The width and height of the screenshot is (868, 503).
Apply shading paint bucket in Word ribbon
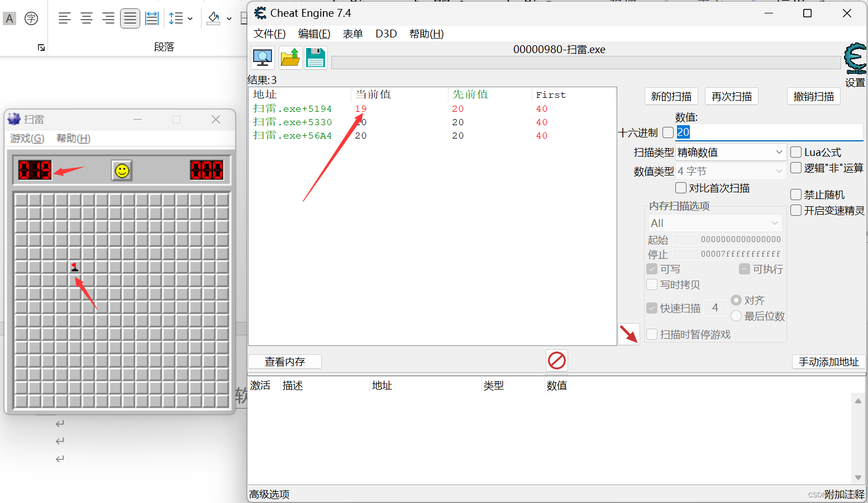point(213,18)
